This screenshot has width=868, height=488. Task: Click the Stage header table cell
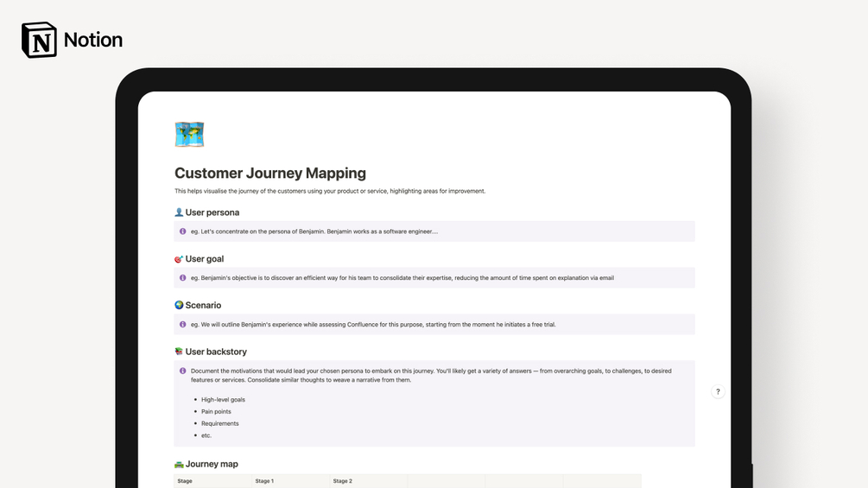click(x=213, y=481)
